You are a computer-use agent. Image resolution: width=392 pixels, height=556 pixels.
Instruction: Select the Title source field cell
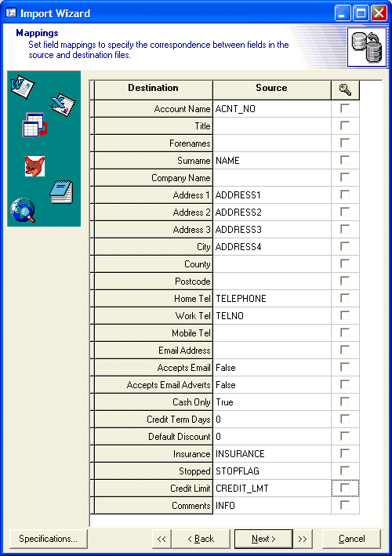(272, 126)
